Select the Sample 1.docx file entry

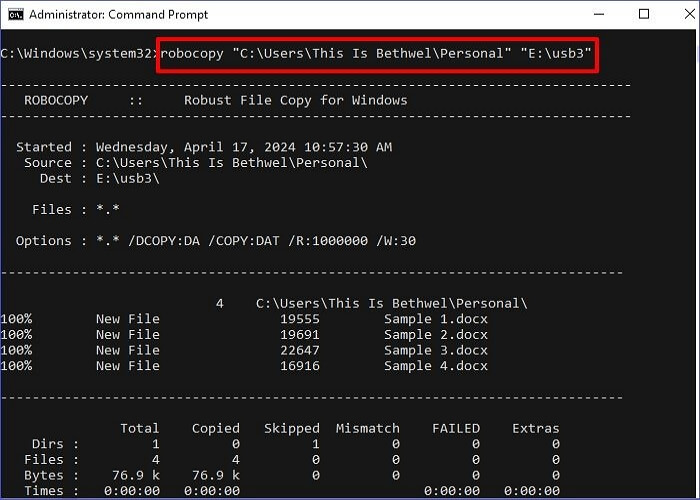436,318
